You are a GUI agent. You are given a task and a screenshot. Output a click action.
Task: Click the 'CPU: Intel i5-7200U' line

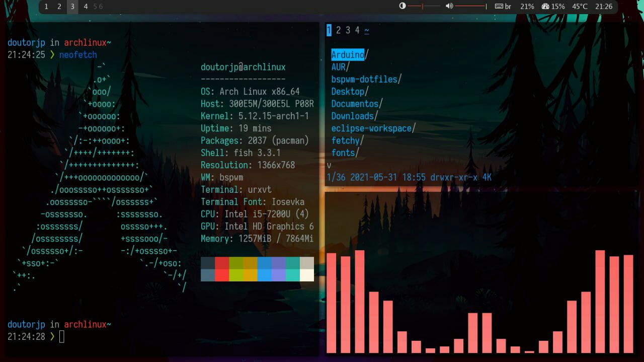255,214
